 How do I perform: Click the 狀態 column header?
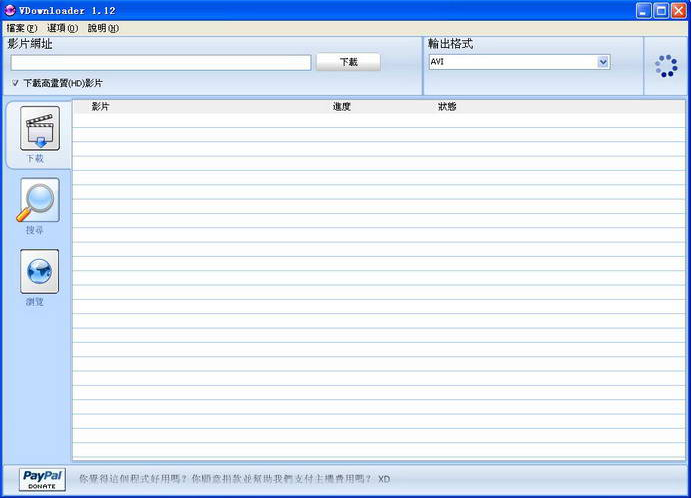[x=447, y=106]
